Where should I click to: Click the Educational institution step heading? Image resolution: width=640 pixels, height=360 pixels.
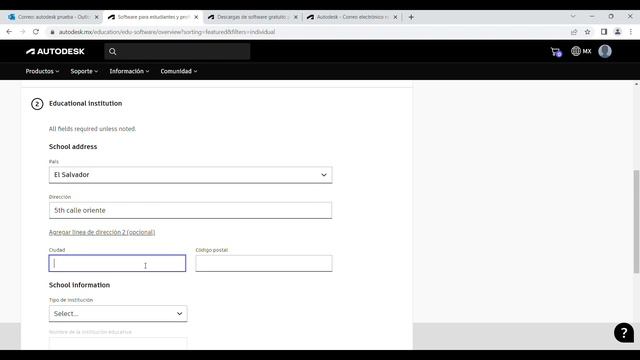(x=85, y=104)
